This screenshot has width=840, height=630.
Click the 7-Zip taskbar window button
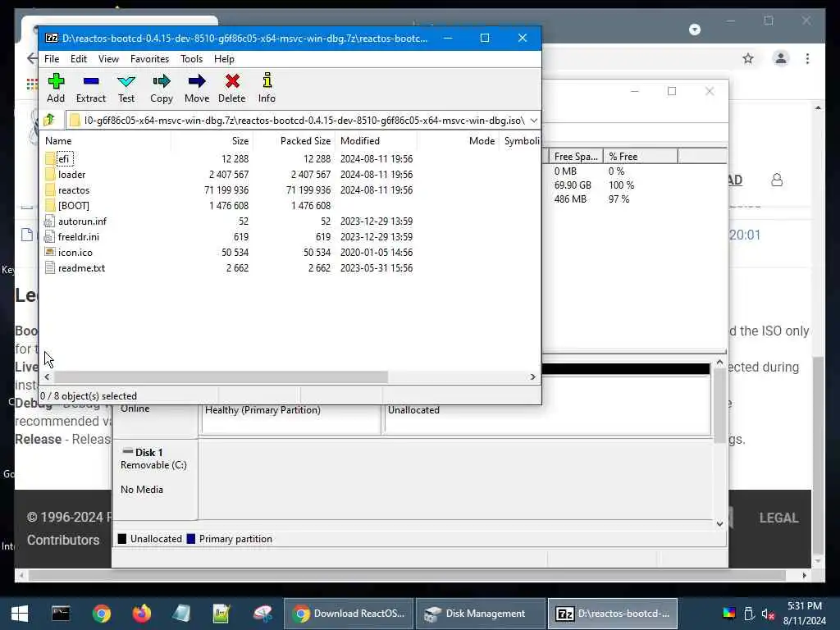(x=612, y=614)
